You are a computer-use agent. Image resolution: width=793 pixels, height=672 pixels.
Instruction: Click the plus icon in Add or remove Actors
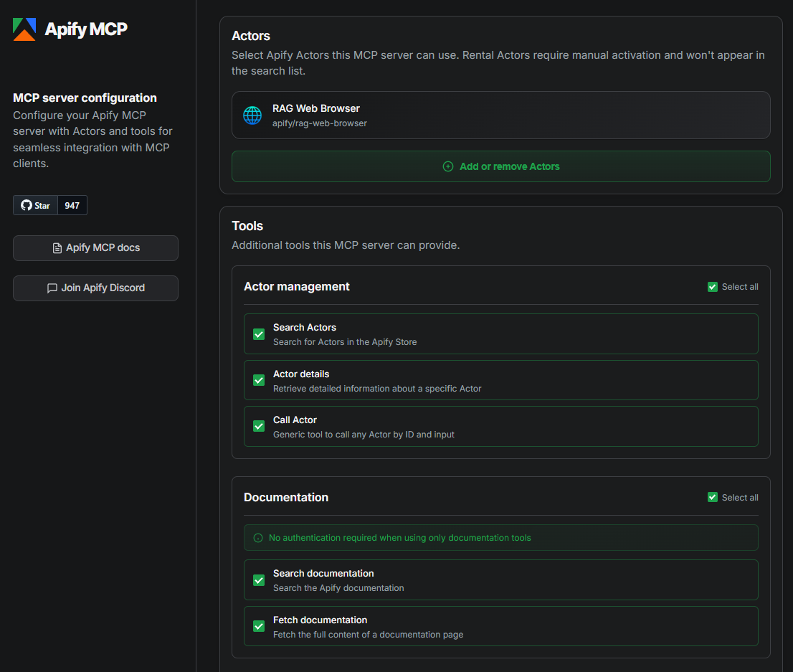[x=448, y=166]
